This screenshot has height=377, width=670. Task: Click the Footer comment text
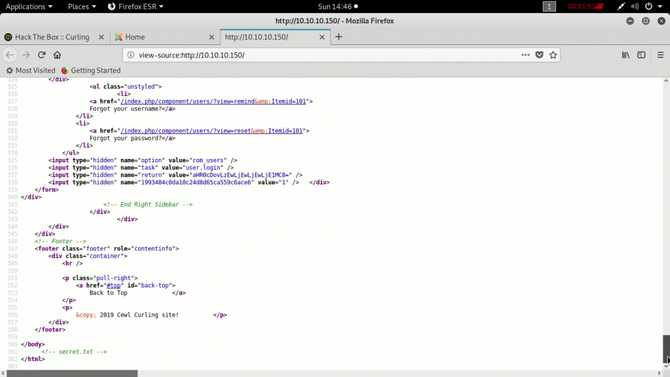60,241
